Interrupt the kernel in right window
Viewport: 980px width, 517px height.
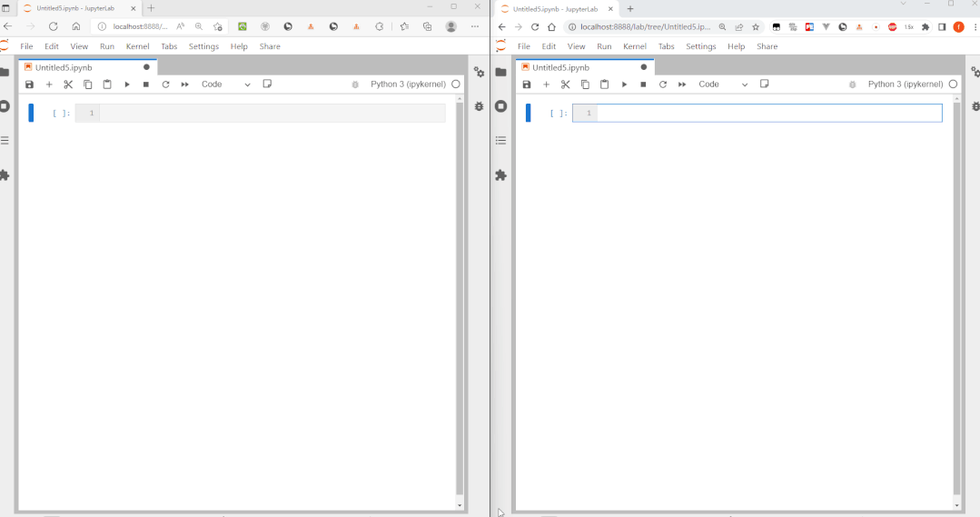pyautogui.click(x=643, y=85)
